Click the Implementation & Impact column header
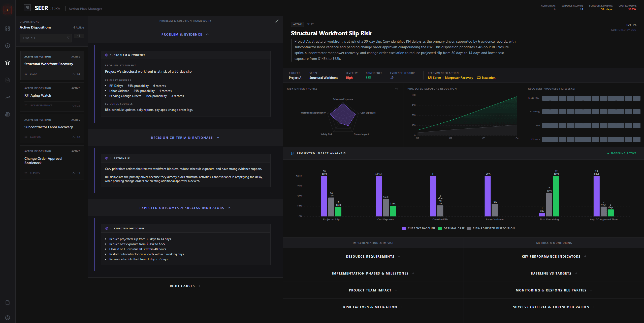This screenshot has width=644, height=323. (x=373, y=243)
